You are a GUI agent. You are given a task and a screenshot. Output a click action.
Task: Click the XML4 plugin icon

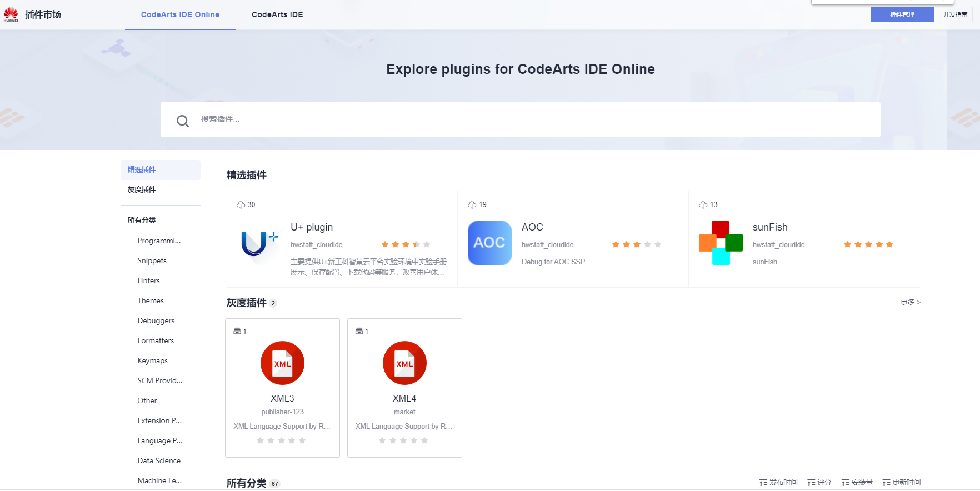pyautogui.click(x=404, y=363)
